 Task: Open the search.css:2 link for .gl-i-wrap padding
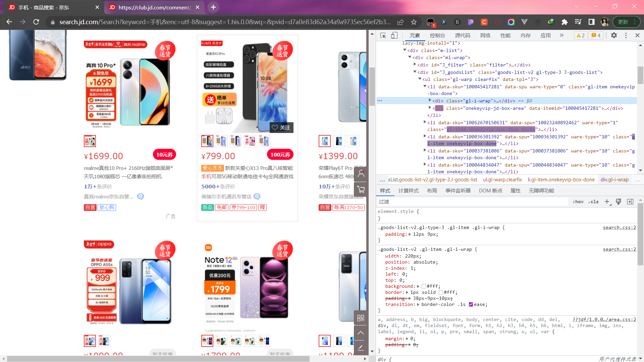[619, 228]
